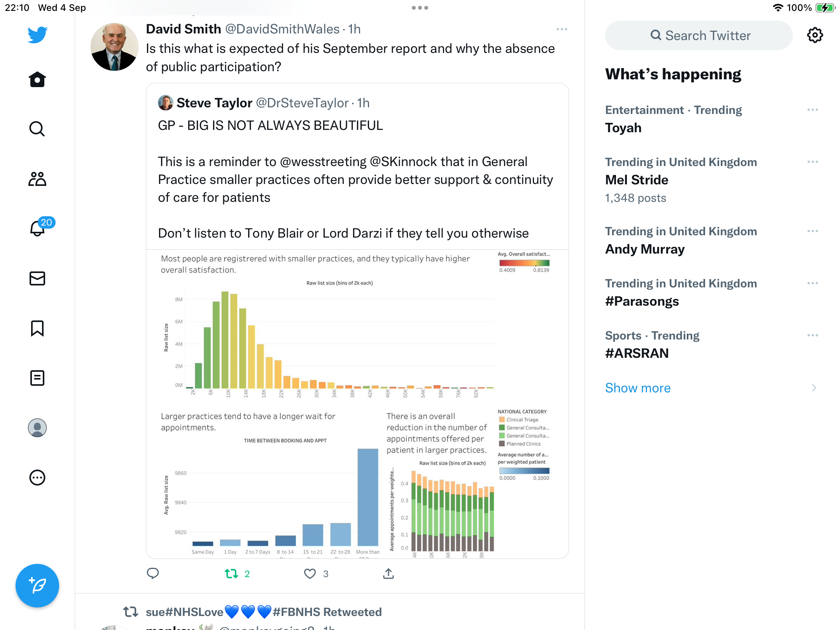Click the retweet icon beside sue#NHSLove
The image size is (840, 630).
(131, 612)
